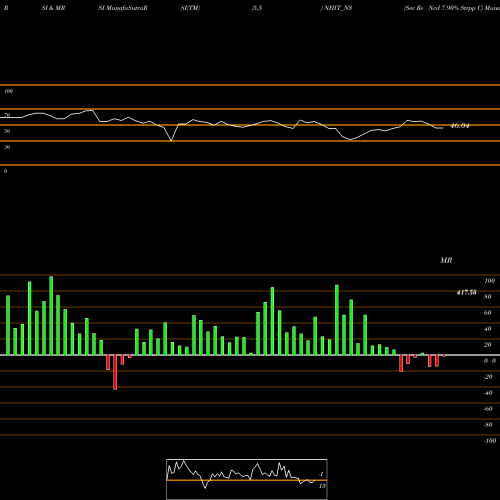Open the mini line chart thumbnail at bottom
The width and height of the screenshot is (500, 500).
[247, 479]
